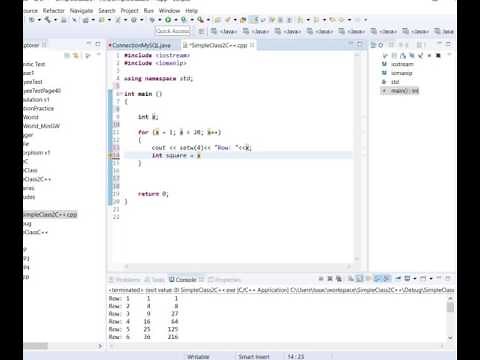
Task: Click line with 'int square' in editor
Action: pyautogui.click(x=238, y=156)
